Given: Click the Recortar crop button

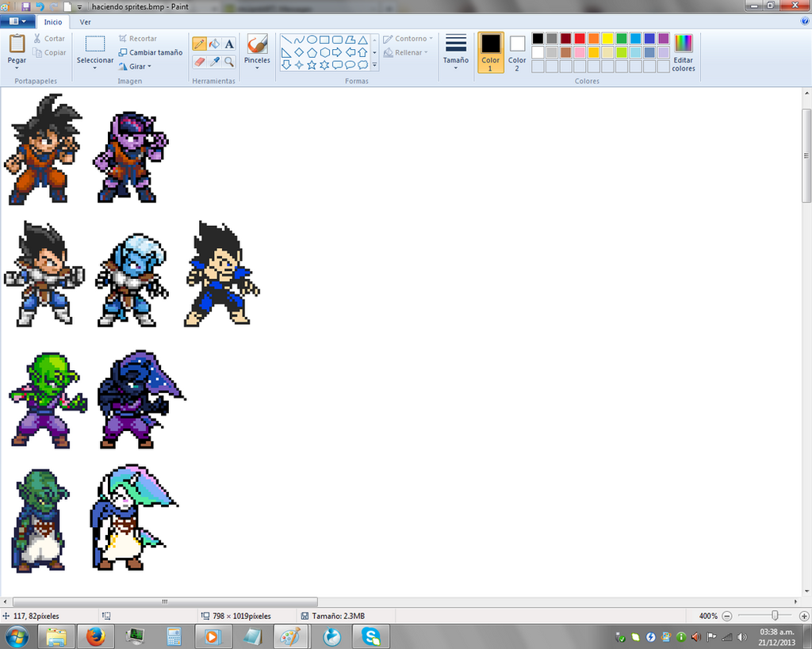Looking at the screenshot, I should pos(137,38).
